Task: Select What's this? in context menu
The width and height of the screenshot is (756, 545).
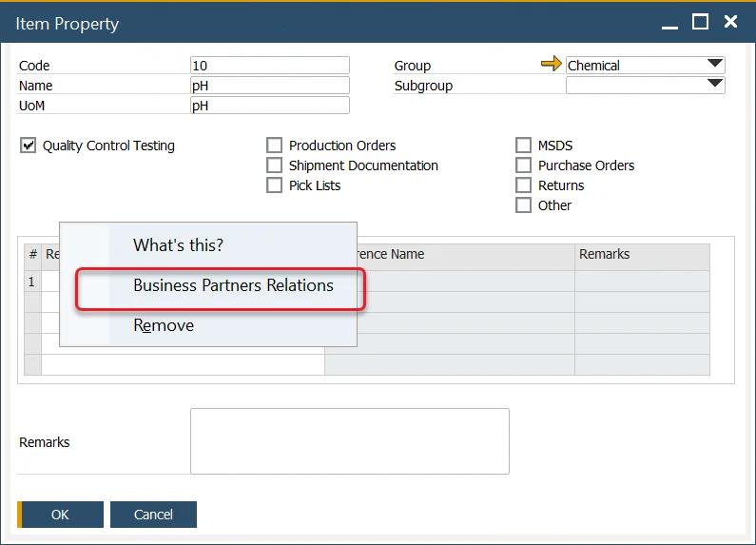Action: (x=178, y=245)
